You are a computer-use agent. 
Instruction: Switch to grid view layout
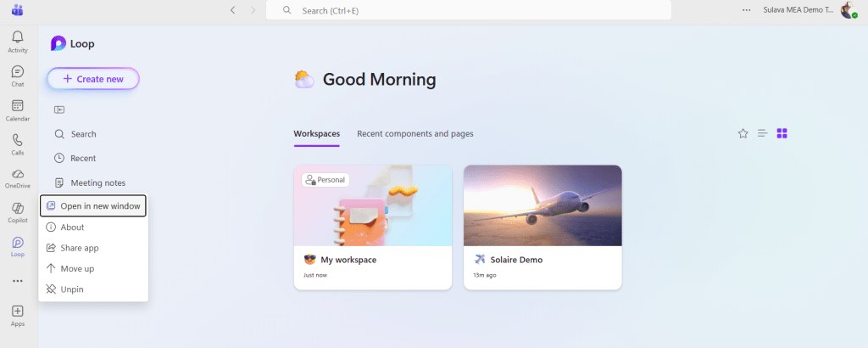pos(782,133)
